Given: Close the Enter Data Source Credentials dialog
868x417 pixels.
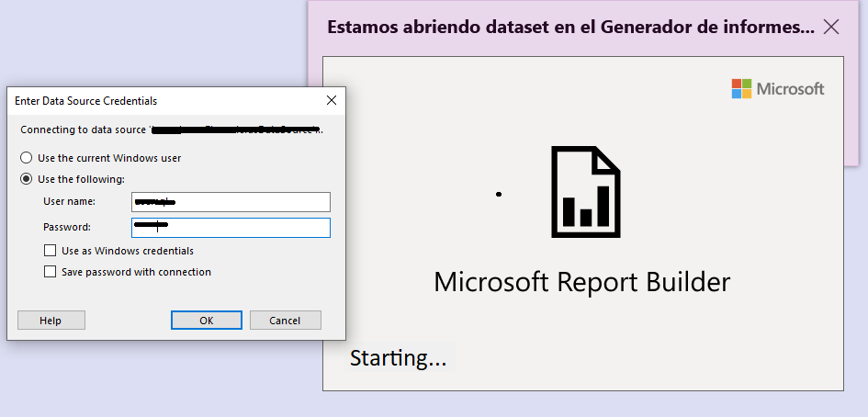Looking at the screenshot, I should click(x=331, y=100).
